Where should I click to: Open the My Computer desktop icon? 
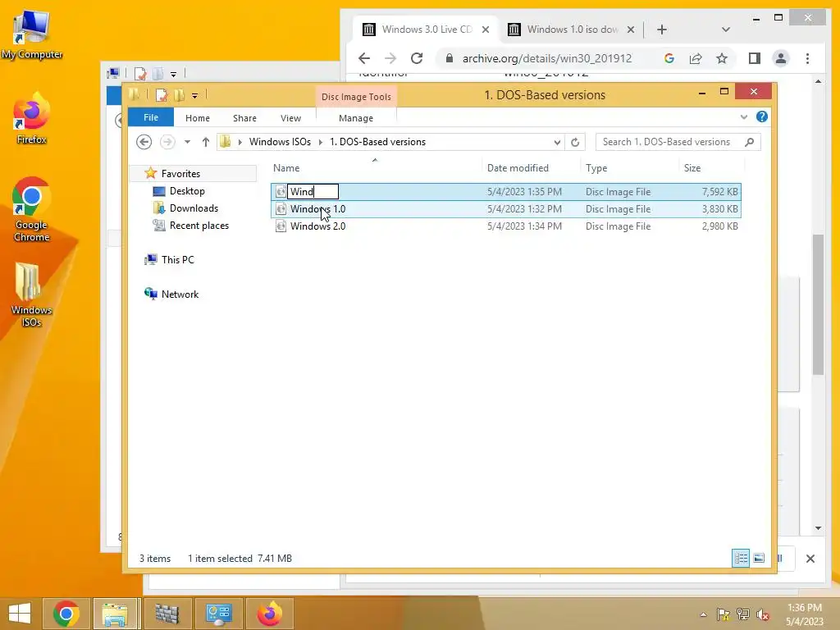pyautogui.click(x=32, y=34)
